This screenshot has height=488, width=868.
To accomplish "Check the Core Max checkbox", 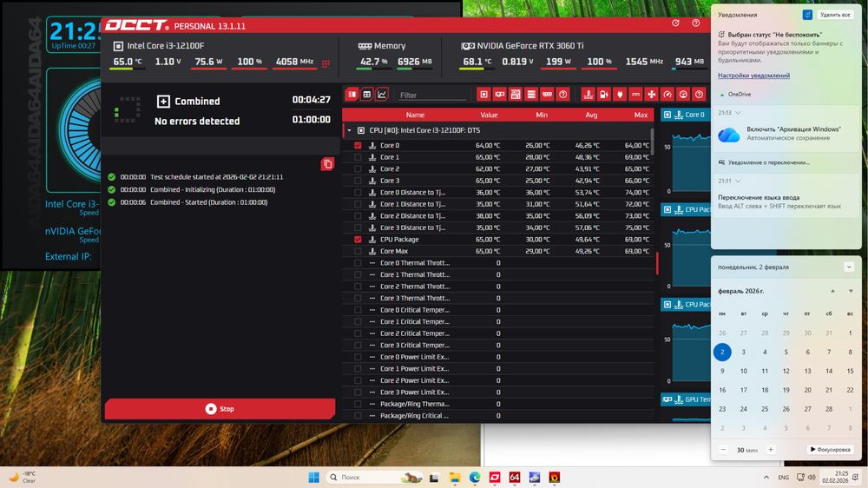I will [x=358, y=251].
